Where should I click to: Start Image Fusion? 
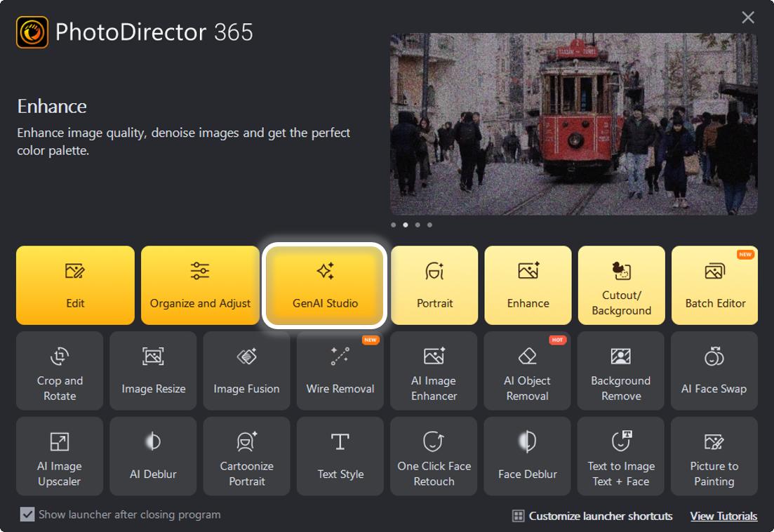pyautogui.click(x=246, y=371)
